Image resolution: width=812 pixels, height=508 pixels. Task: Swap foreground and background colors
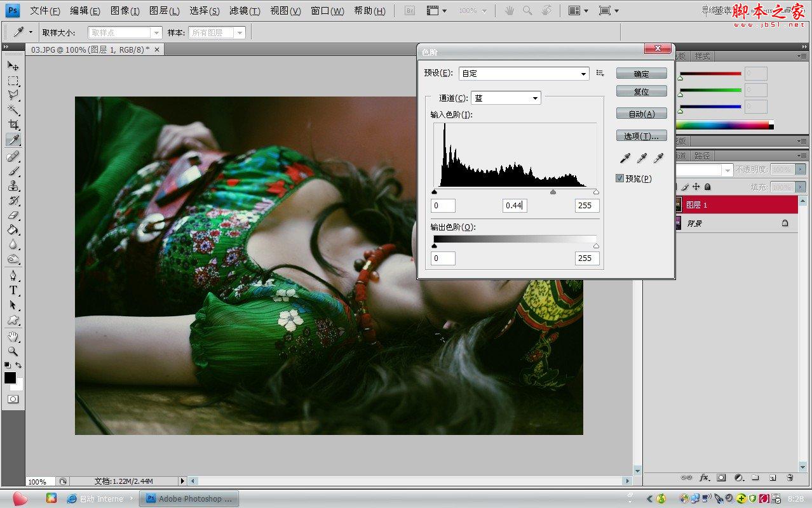pyautogui.click(x=18, y=365)
